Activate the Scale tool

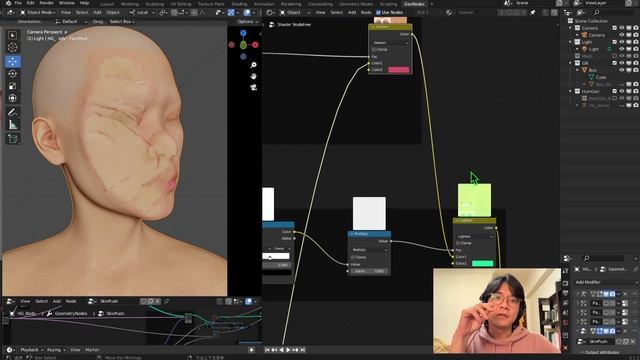(x=13, y=86)
